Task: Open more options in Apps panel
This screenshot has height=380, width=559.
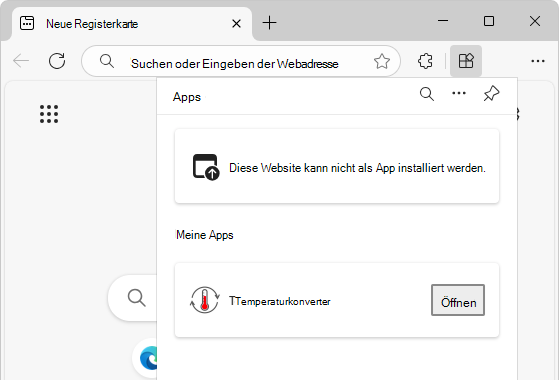Action: (x=459, y=93)
